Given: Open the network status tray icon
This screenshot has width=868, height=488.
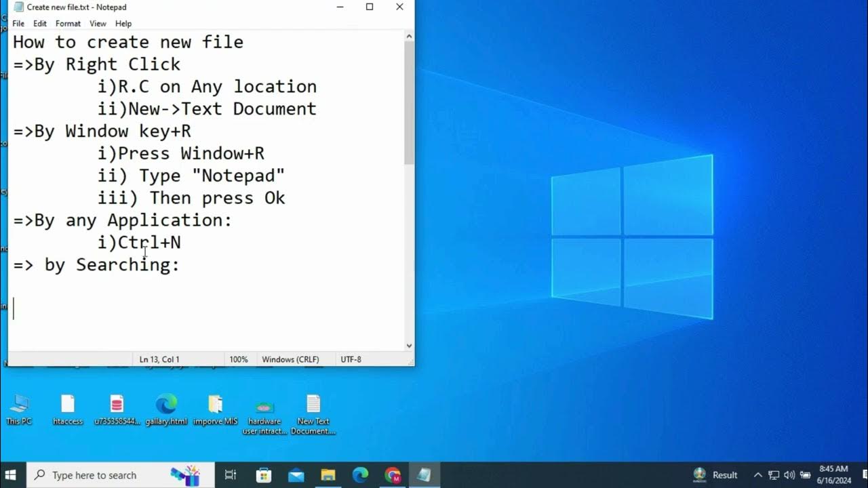Looking at the screenshot, I should pos(774,475).
